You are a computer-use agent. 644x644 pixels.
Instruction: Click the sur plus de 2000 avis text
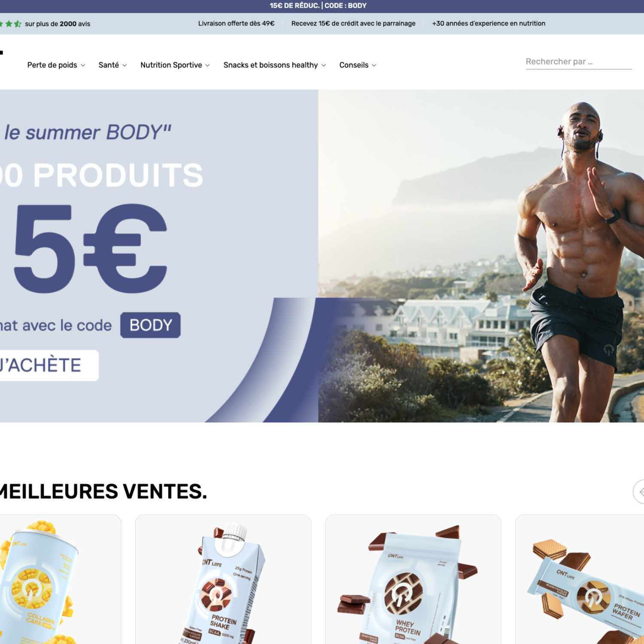(58, 24)
